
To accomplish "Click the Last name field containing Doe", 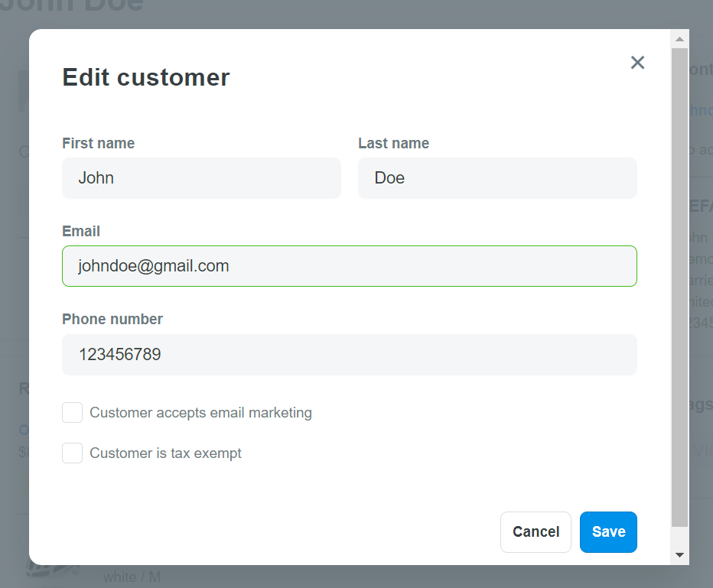I will coord(497,178).
